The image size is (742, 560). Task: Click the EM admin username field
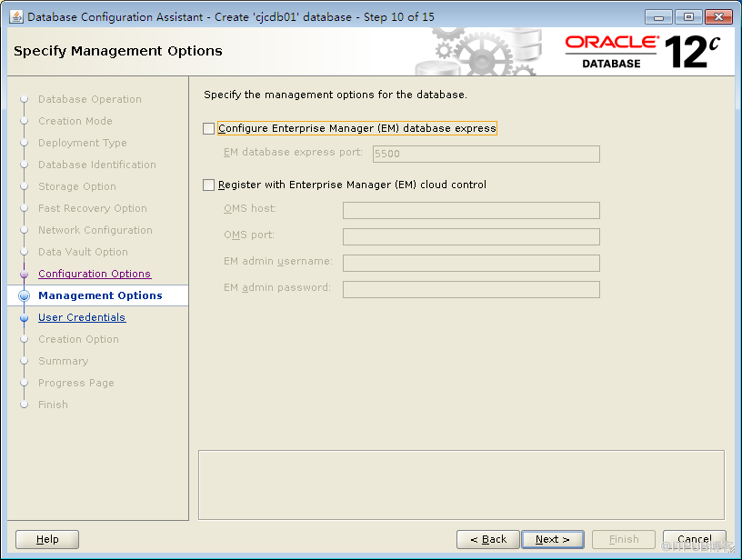coord(471,264)
